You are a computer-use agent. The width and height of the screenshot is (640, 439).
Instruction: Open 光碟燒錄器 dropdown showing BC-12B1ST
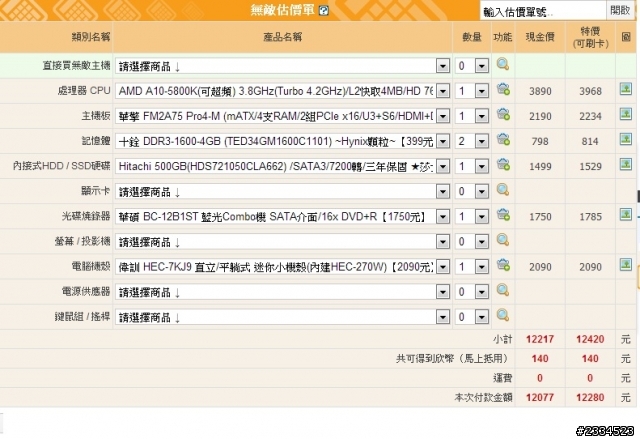coord(282,217)
